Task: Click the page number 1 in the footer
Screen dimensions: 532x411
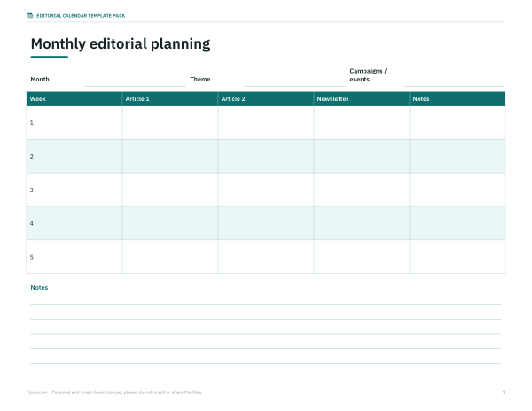Action: (504, 392)
